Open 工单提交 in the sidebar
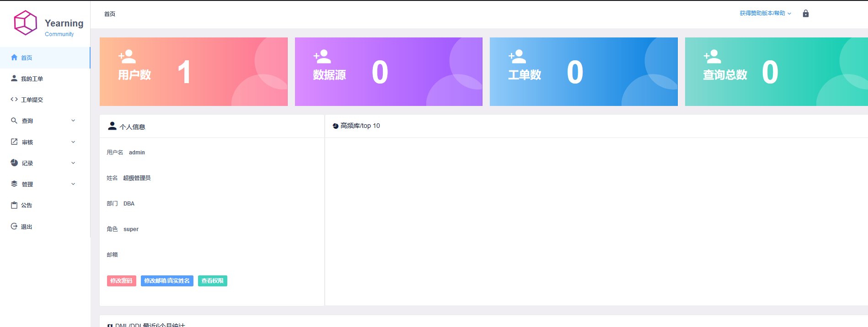 [45, 100]
